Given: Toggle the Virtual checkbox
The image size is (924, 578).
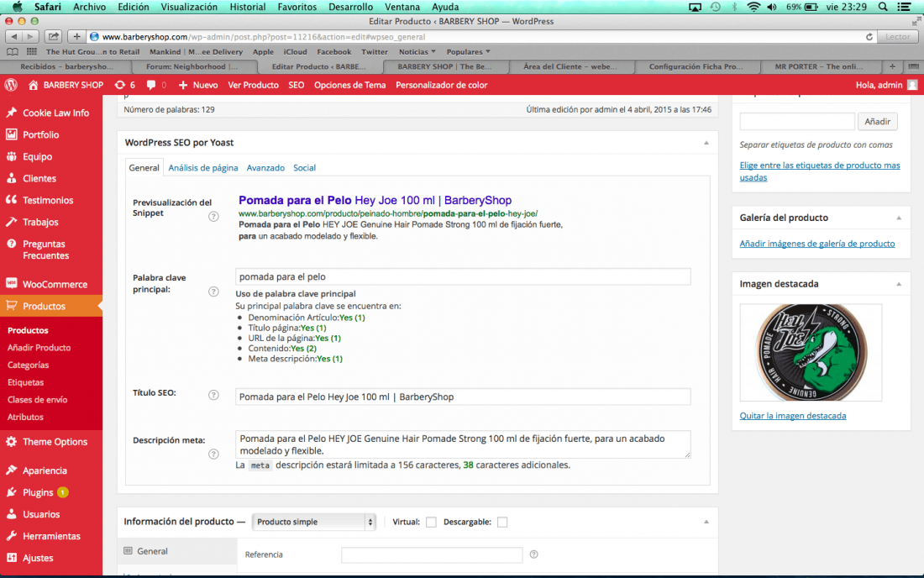Looking at the screenshot, I should tap(431, 522).
